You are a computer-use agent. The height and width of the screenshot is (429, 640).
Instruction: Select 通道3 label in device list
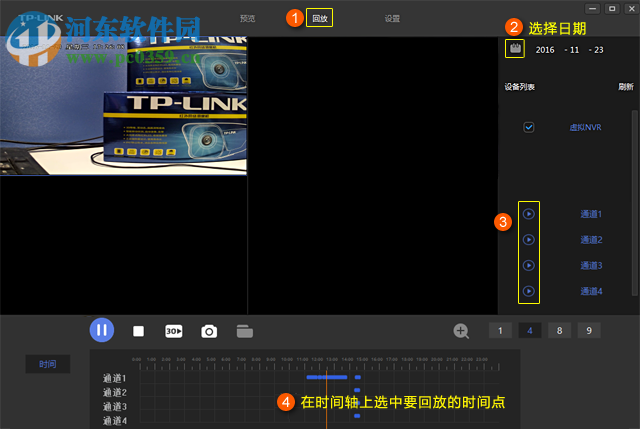point(591,265)
